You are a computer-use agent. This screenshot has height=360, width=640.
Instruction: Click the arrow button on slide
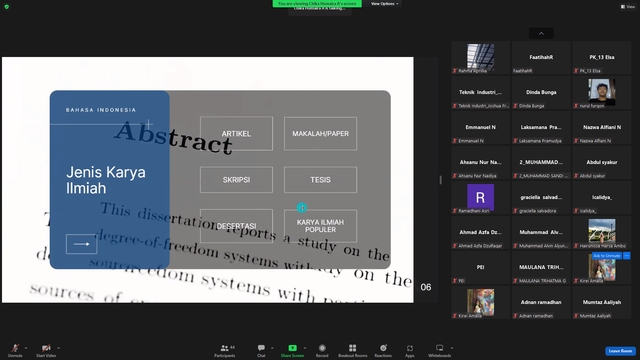click(82, 244)
